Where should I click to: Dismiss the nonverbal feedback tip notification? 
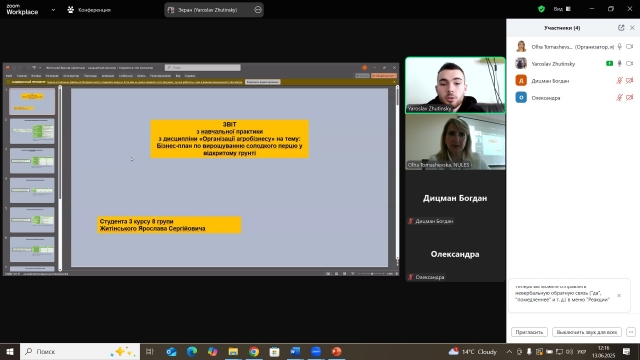tap(619, 296)
